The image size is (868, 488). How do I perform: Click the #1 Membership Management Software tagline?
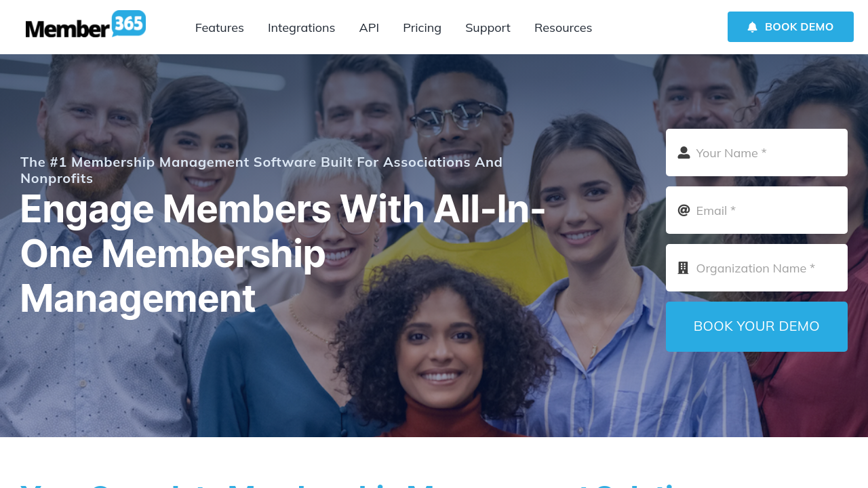[262, 170]
